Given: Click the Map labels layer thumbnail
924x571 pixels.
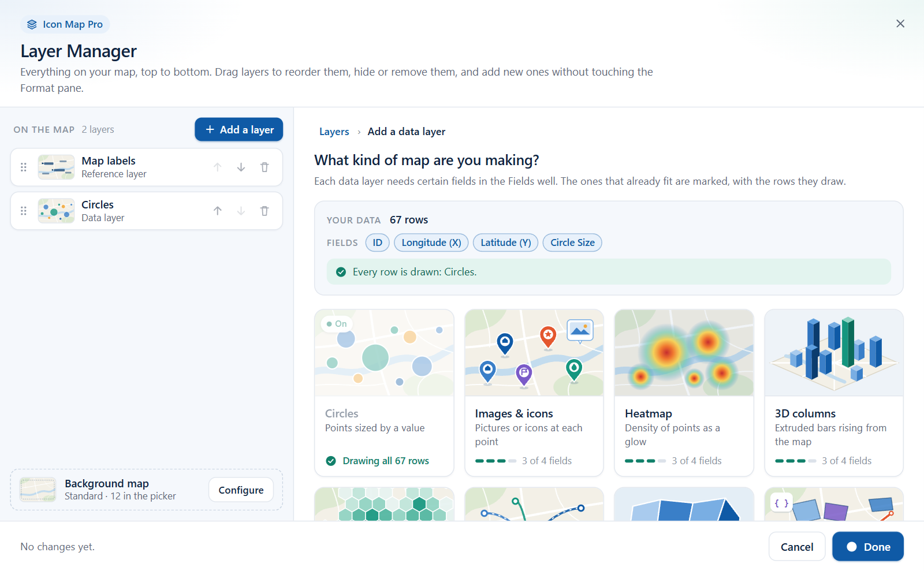Looking at the screenshot, I should coord(56,167).
